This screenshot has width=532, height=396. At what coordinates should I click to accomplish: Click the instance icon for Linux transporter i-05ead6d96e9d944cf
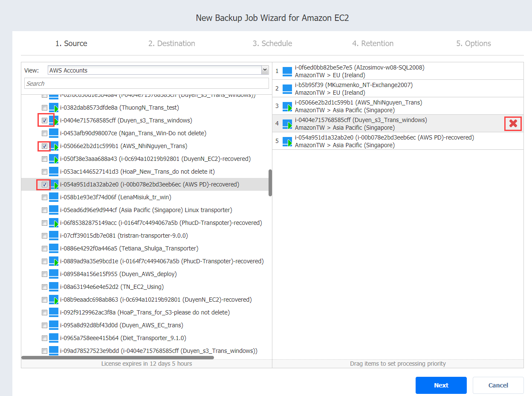[x=54, y=210]
